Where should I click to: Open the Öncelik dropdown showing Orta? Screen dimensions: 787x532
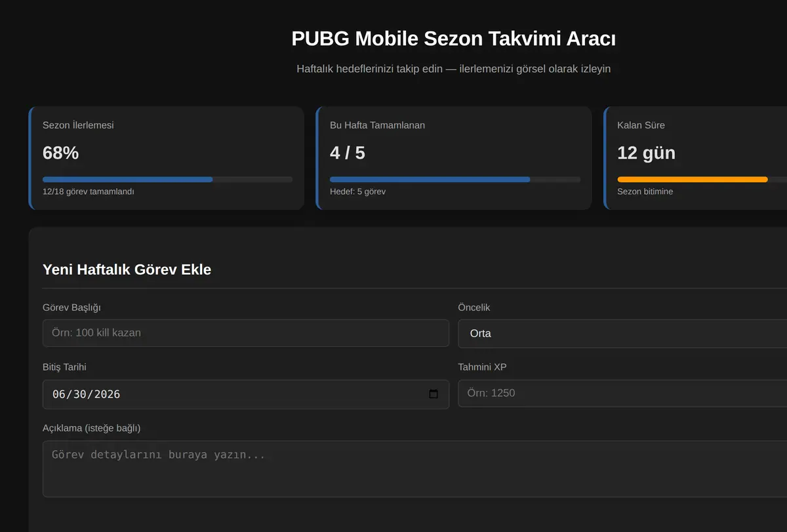tap(622, 333)
